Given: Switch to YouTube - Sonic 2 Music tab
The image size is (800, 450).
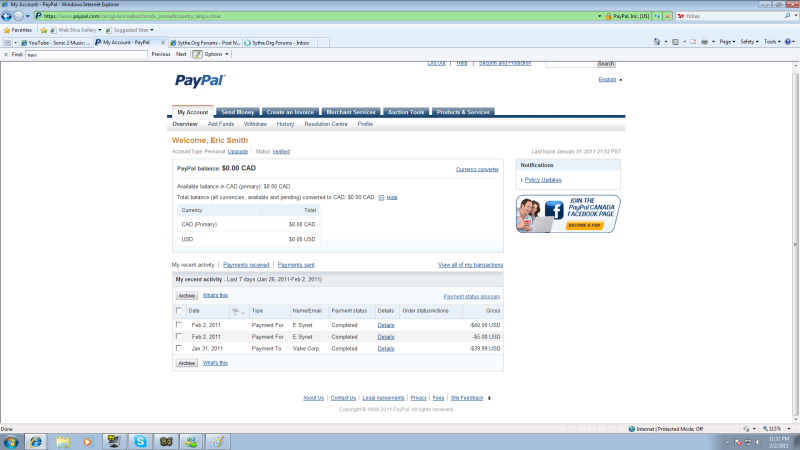Looking at the screenshot, I should pyautogui.click(x=56, y=43).
